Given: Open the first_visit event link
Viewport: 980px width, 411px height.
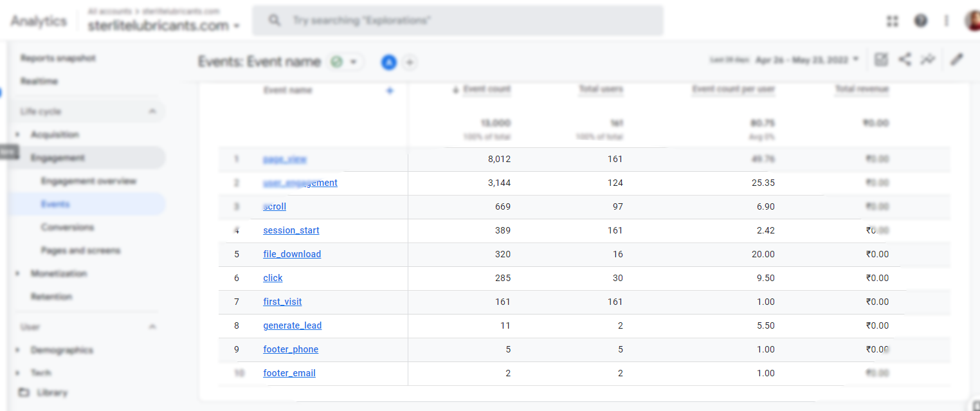Looking at the screenshot, I should [282, 302].
